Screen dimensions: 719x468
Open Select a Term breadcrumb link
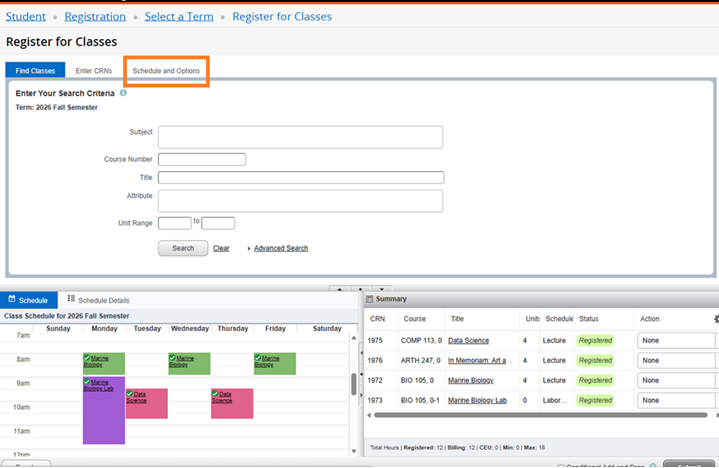tap(179, 17)
